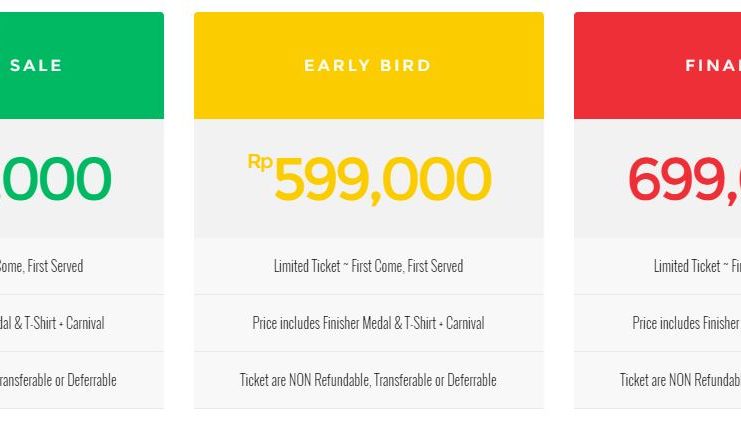Click the Rp currency symbol

[x=260, y=162]
